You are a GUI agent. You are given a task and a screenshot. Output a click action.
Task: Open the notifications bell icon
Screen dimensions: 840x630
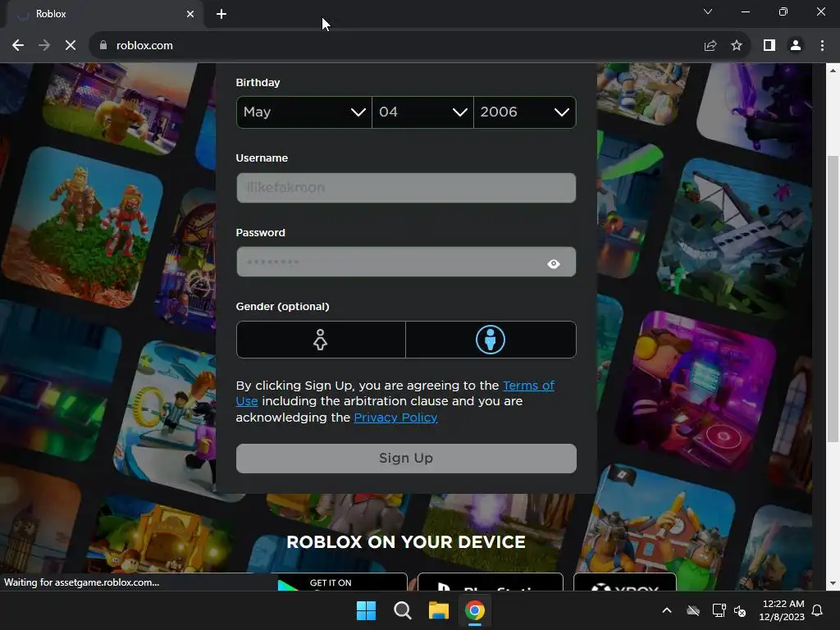click(x=818, y=610)
